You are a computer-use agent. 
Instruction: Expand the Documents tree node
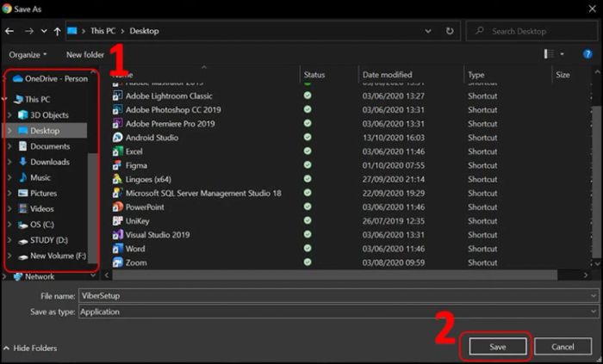[x=9, y=146]
